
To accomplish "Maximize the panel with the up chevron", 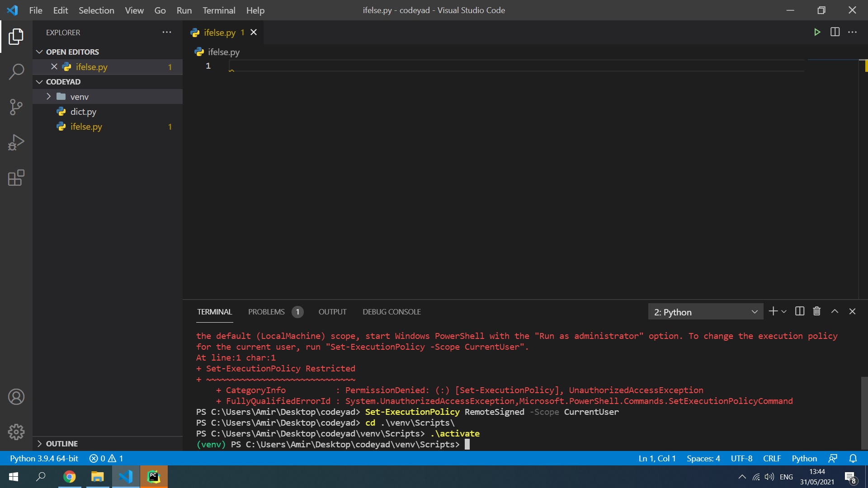I will pos(835,311).
